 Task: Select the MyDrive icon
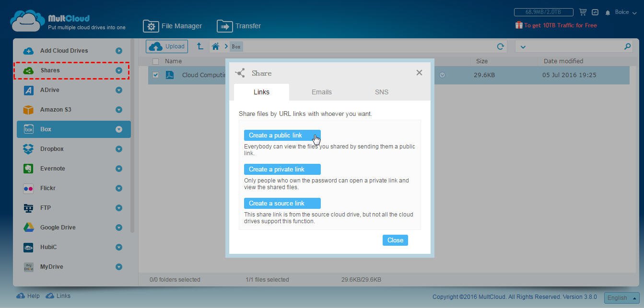pyautogui.click(x=28, y=267)
